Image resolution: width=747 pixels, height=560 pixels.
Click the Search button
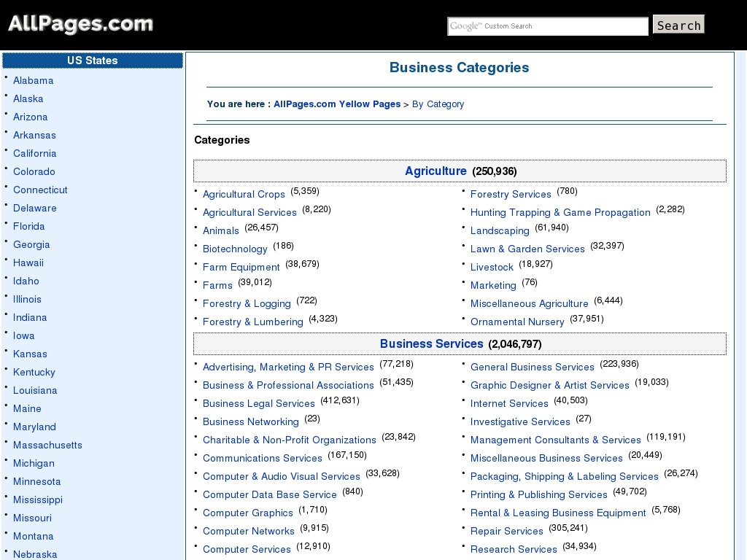(678, 25)
